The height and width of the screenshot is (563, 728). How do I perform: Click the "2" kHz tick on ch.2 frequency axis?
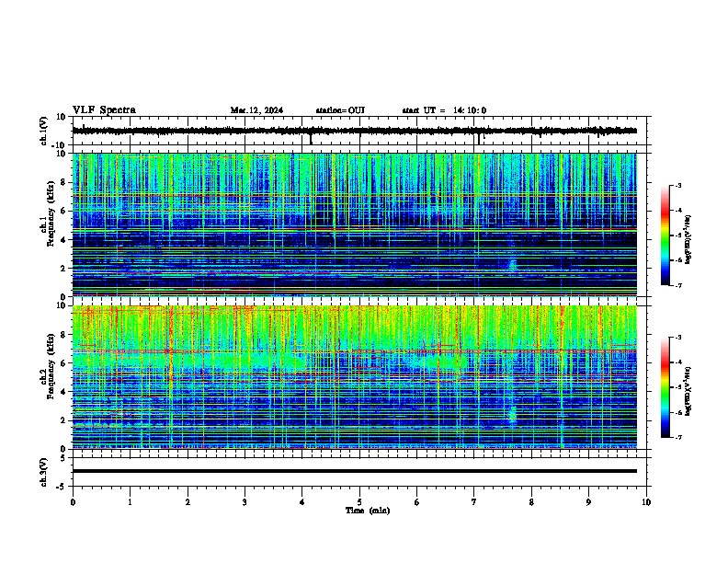64,420
